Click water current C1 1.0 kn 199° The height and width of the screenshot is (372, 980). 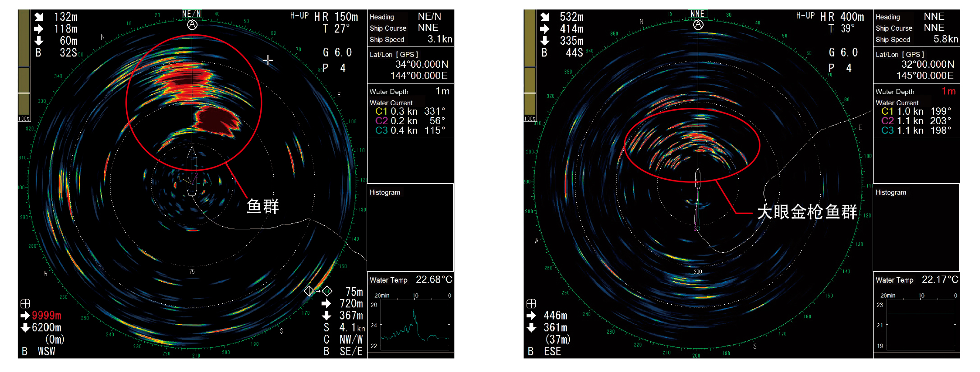[916, 111]
